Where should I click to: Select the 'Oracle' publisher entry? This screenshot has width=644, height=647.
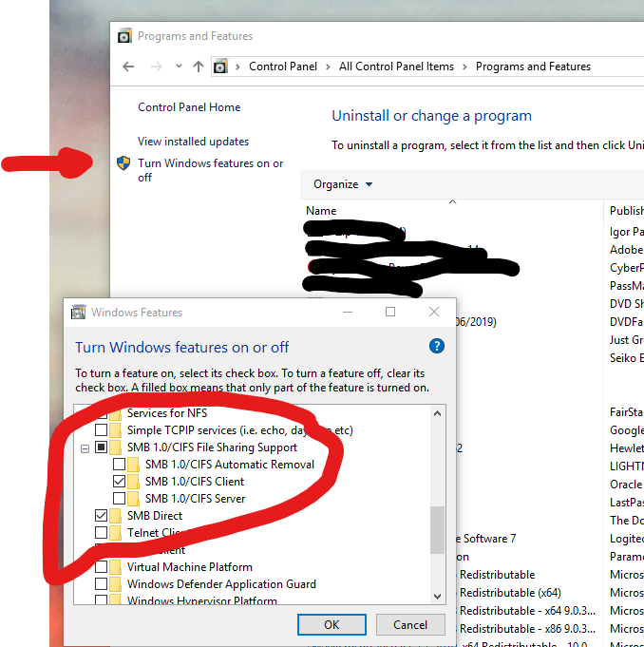626,485
